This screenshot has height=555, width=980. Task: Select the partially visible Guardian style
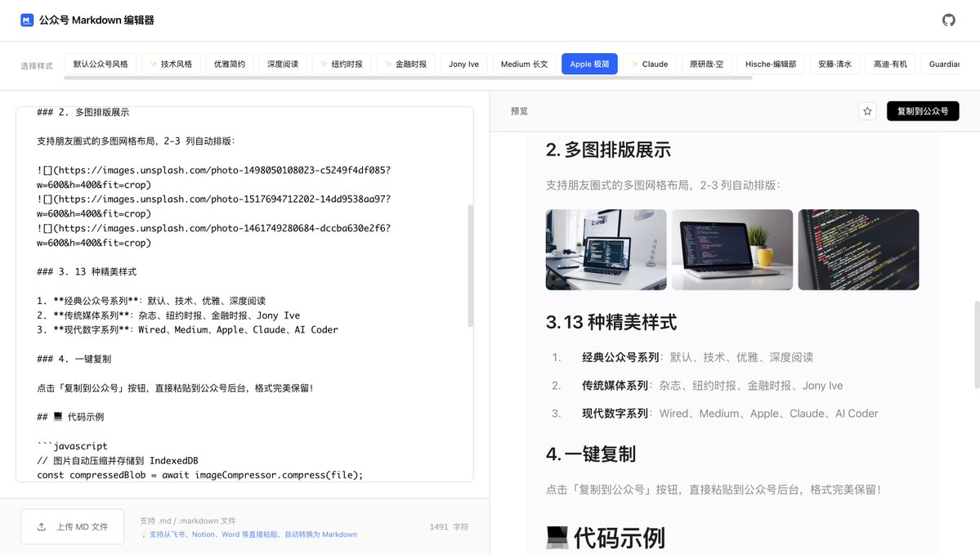941,64
